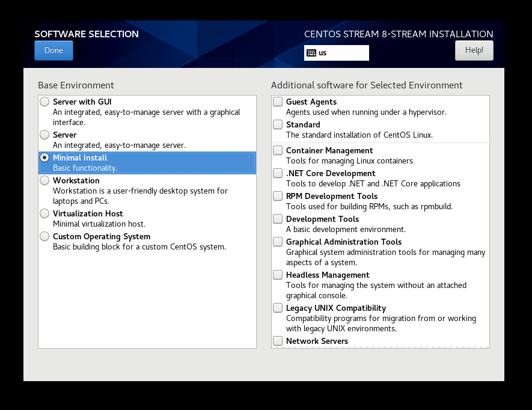This screenshot has height=410, width=532.
Task: Enable the Network Servers checkbox
Action: click(278, 340)
